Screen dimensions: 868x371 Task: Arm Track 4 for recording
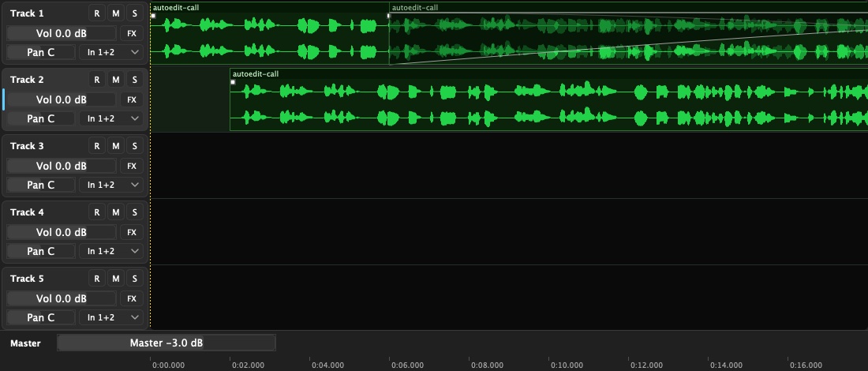[97, 212]
